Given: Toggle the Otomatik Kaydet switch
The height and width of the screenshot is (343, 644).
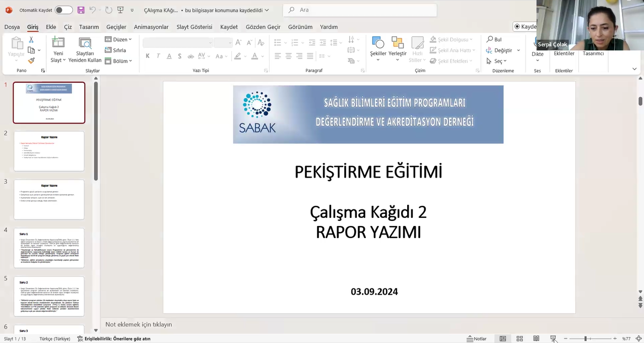Looking at the screenshot, I should (63, 10).
